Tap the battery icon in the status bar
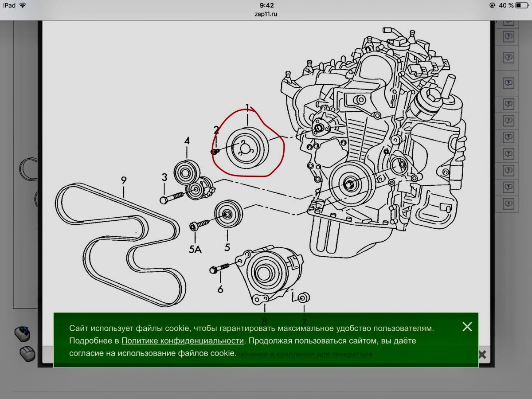This screenshot has width=532, height=399. [522, 5]
